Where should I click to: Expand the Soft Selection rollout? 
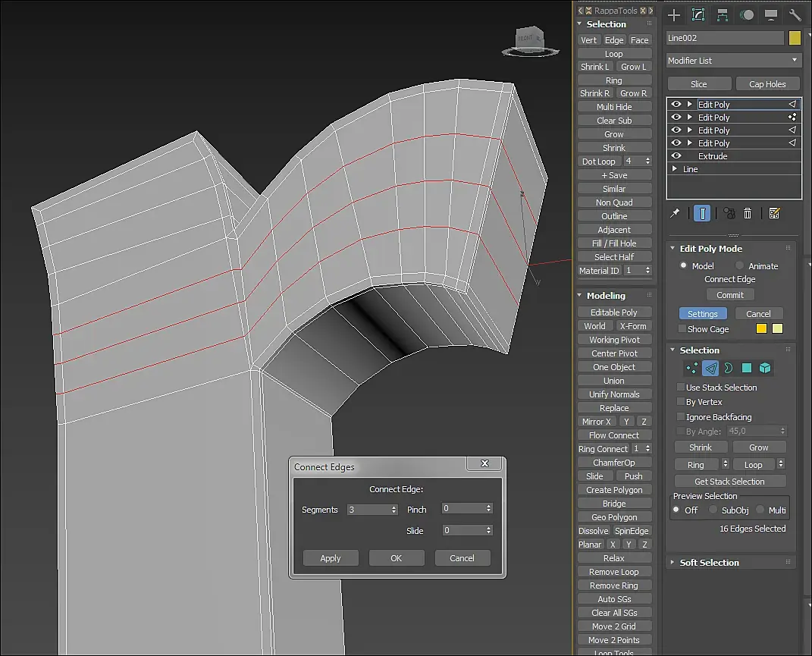click(709, 563)
